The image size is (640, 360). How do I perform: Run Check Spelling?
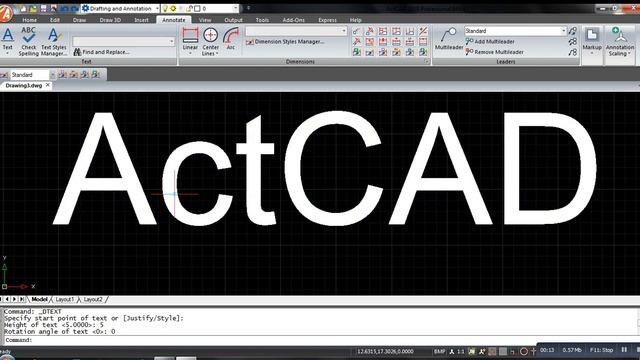point(28,41)
